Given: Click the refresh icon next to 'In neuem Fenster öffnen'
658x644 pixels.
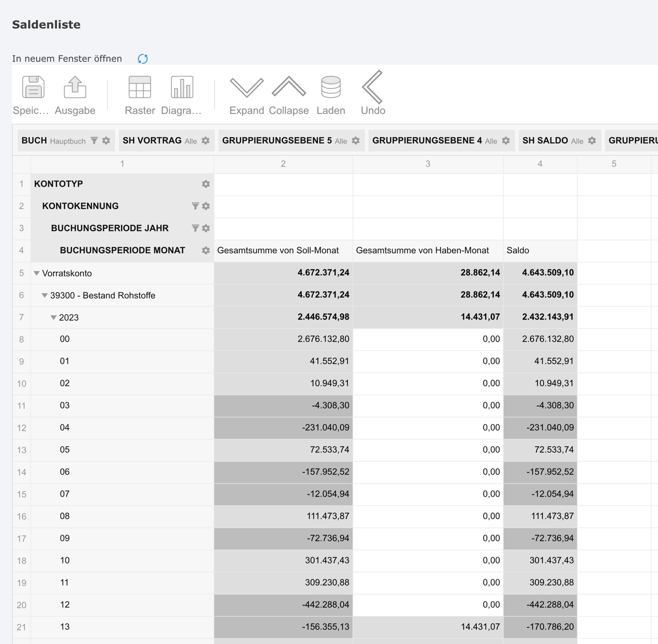Looking at the screenshot, I should pos(143,58).
